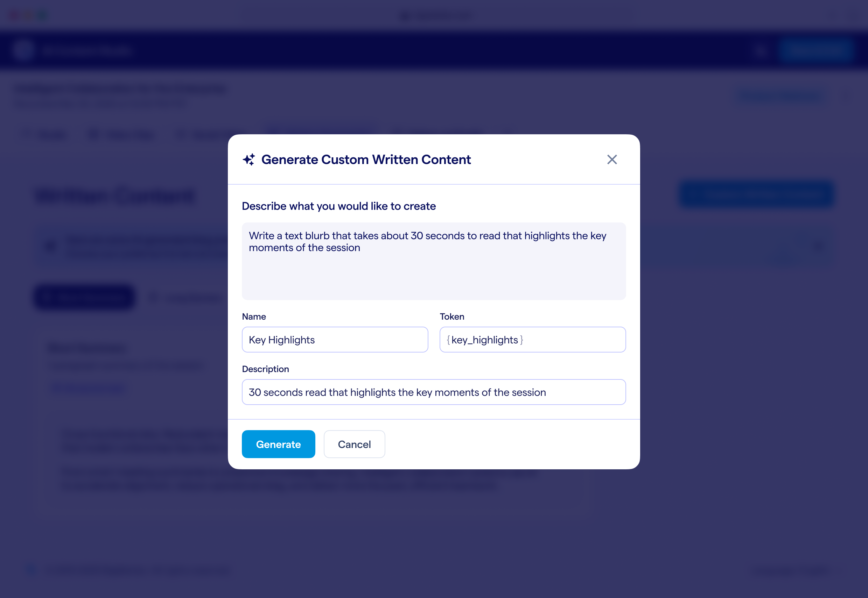Click the Generate Custom Written Content title text
This screenshot has width=868, height=598.
365,159
